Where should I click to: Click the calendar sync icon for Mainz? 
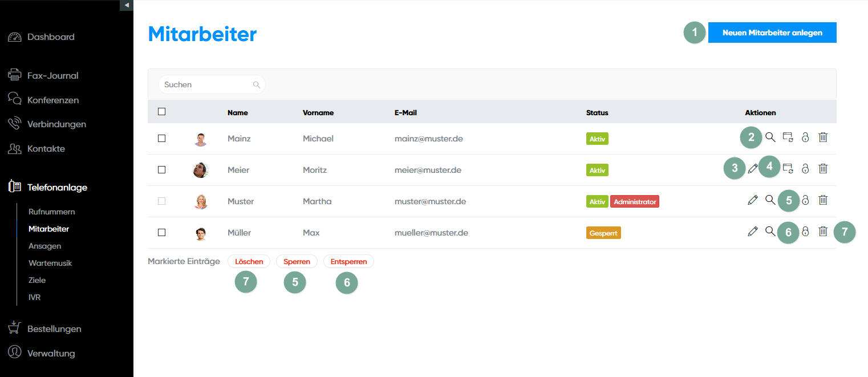[788, 137]
